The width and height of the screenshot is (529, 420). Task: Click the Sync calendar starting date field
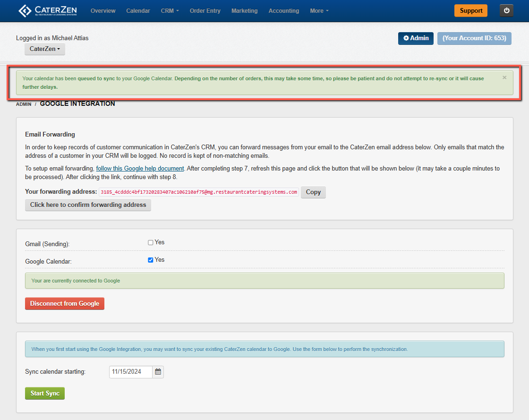tap(131, 372)
